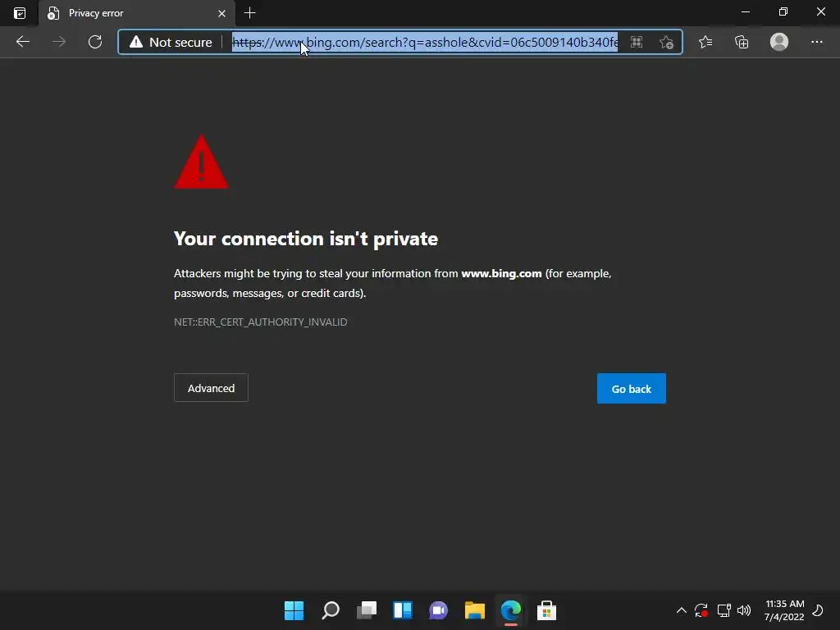Open volume speaker tray icon

tap(743, 610)
